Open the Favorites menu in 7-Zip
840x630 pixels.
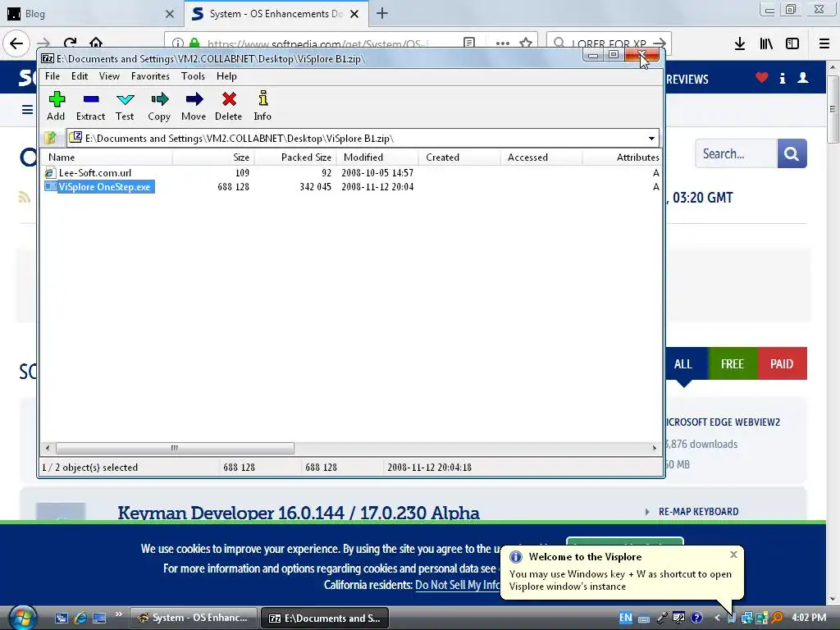tap(150, 76)
